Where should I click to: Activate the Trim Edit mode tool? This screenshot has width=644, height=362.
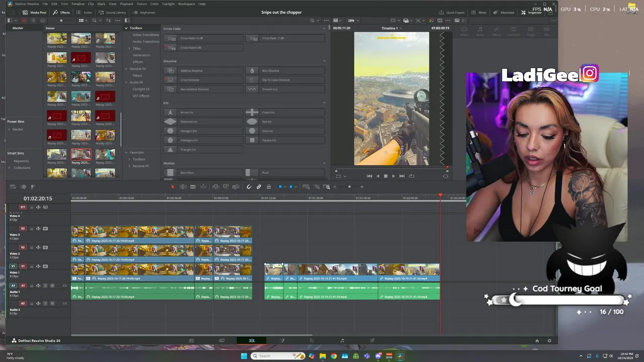tap(183, 187)
